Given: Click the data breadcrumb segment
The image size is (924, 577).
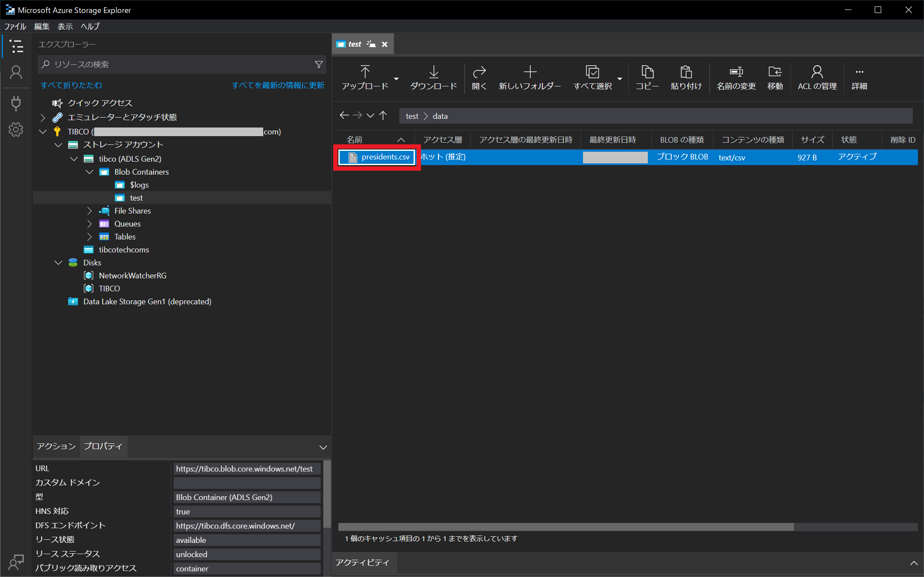Looking at the screenshot, I should click(440, 116).
